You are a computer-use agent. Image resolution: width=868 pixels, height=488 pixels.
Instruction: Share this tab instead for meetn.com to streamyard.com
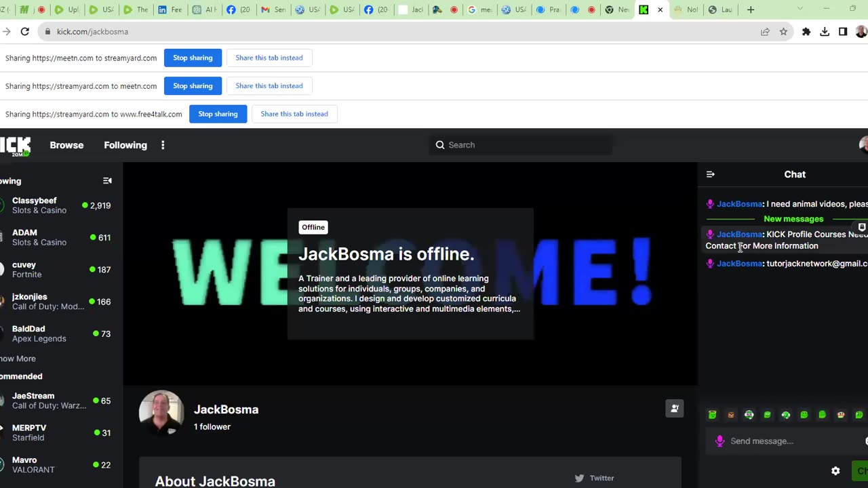click(269, 58)
